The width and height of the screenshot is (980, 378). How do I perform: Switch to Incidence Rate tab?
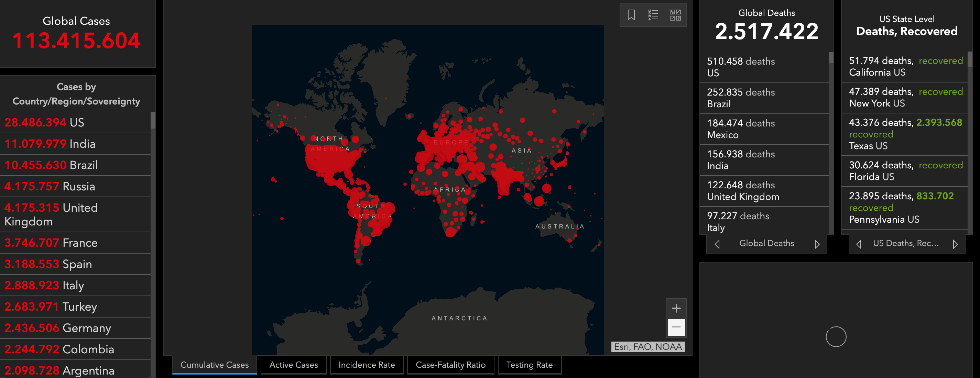coord(366,365)
